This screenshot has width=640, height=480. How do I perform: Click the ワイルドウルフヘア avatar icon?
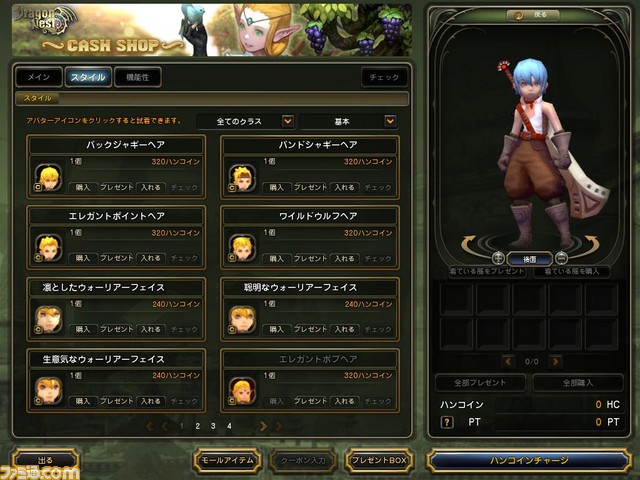coord(242,248)
